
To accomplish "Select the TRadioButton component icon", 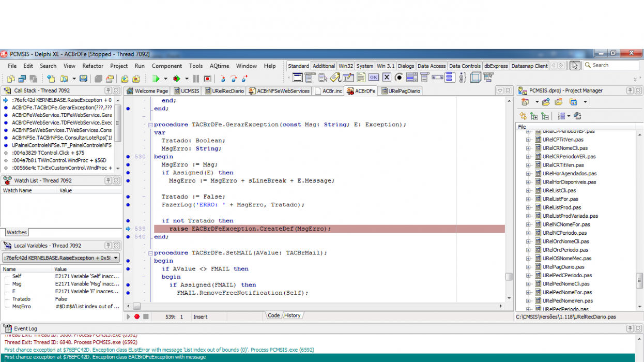I will (x=399, y=78).
